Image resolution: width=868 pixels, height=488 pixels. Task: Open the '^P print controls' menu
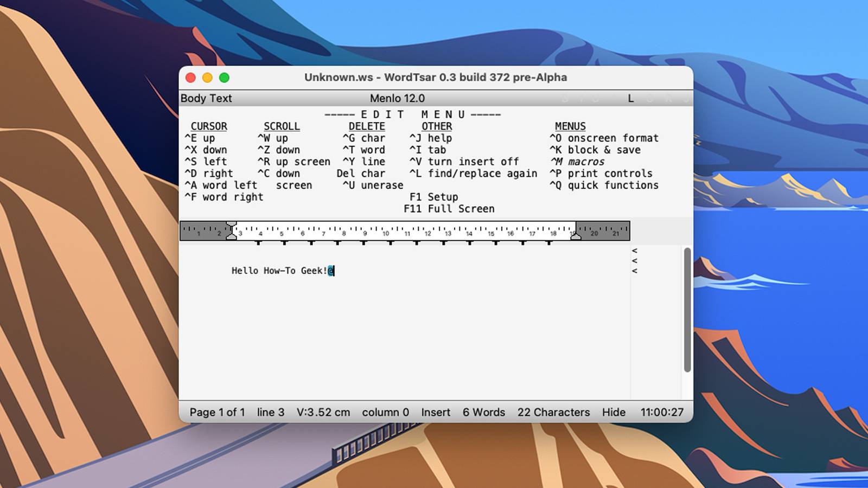click(601, 174)
